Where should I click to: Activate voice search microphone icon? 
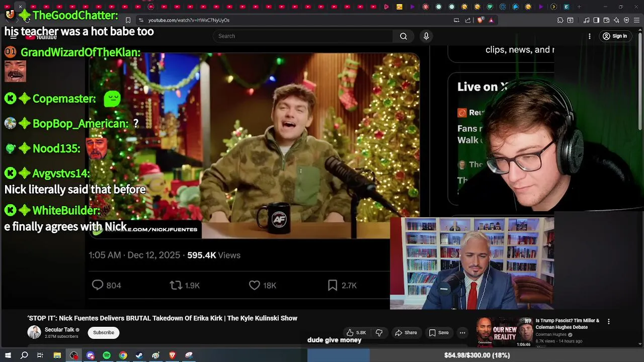pyautogui.click(x=426, y=36)
